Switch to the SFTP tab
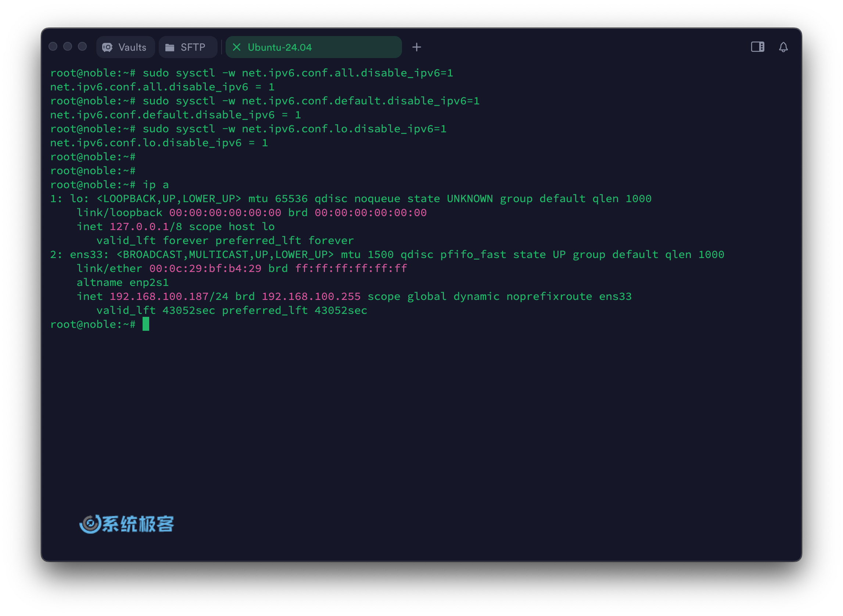 click(x=188, y=47)
